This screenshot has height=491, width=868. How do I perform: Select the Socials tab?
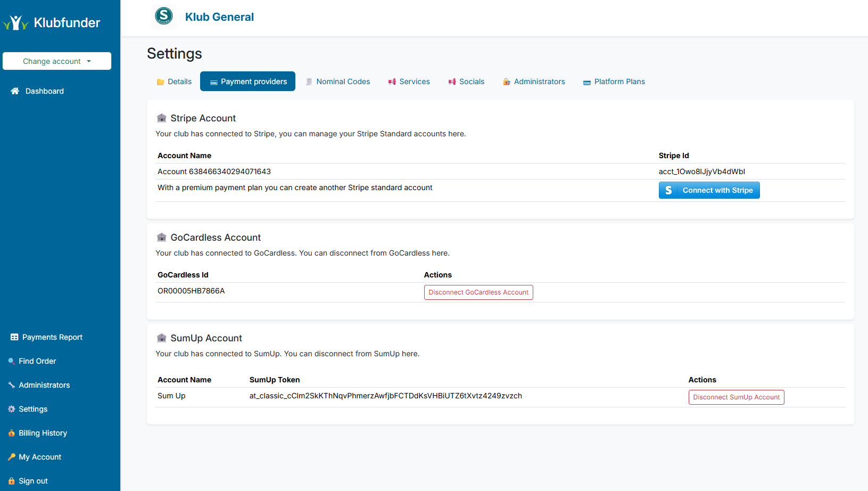[472, 81]
